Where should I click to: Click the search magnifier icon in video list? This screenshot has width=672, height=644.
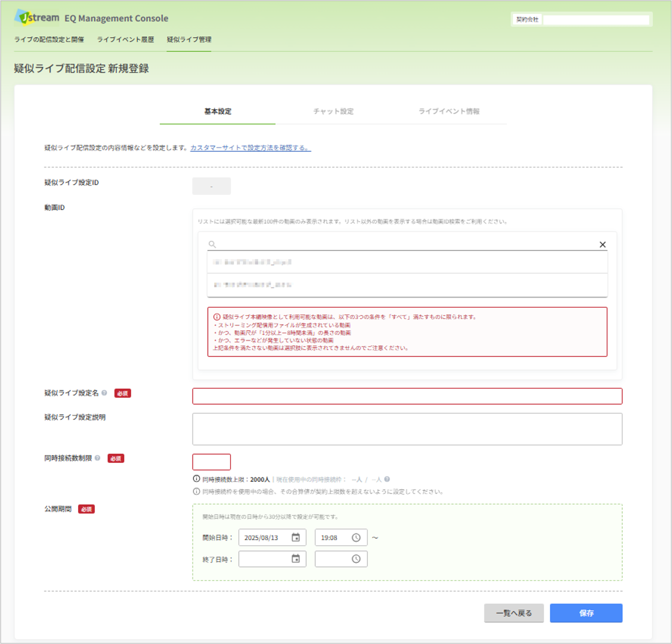(x=212, y=244)
